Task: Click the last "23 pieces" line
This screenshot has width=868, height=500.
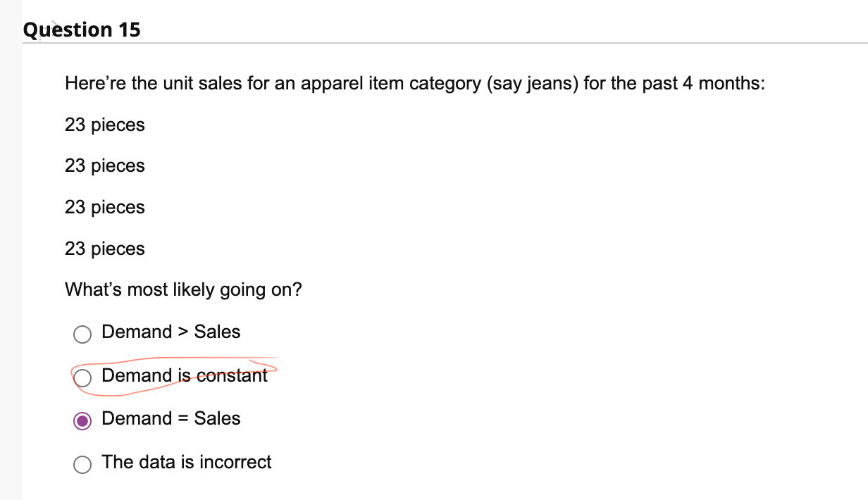Action: (105, 249)
